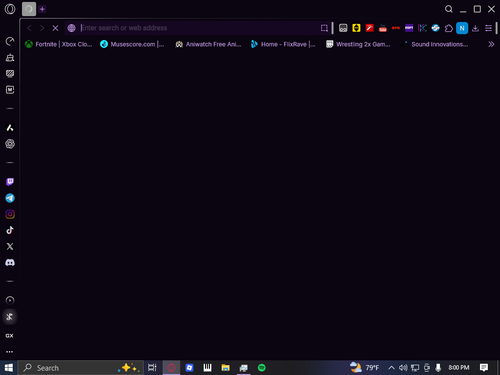This screenshot has width=500, height=375.
Task: Open Easy Setup sliders icon
Action: point(488,28)
